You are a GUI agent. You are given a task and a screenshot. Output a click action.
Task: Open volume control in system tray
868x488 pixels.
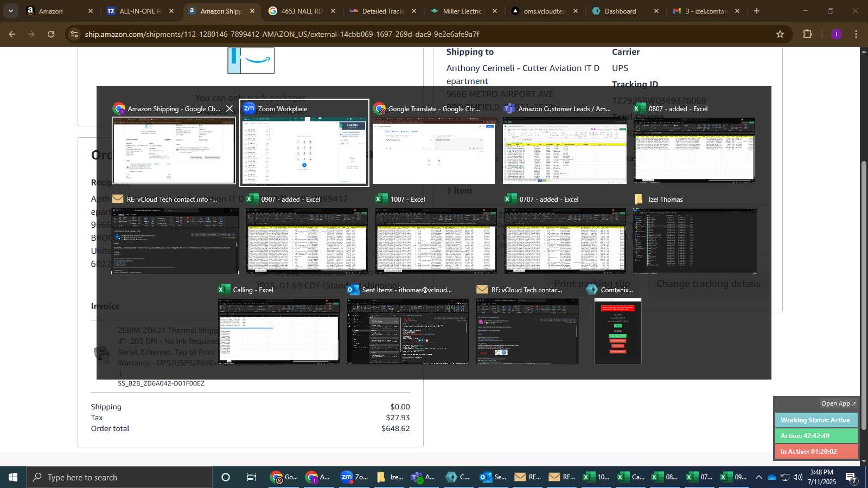[798, 477]
